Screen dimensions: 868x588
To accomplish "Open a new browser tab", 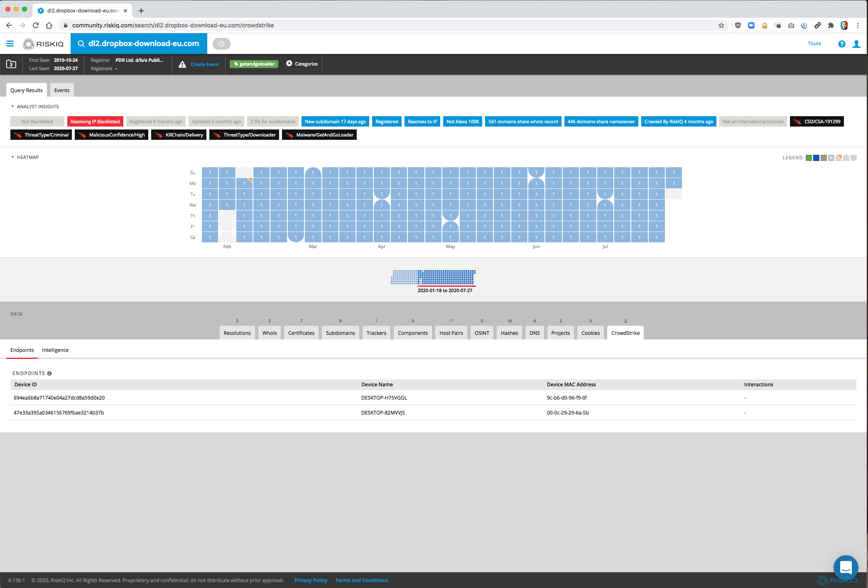I will coord(141,11).
